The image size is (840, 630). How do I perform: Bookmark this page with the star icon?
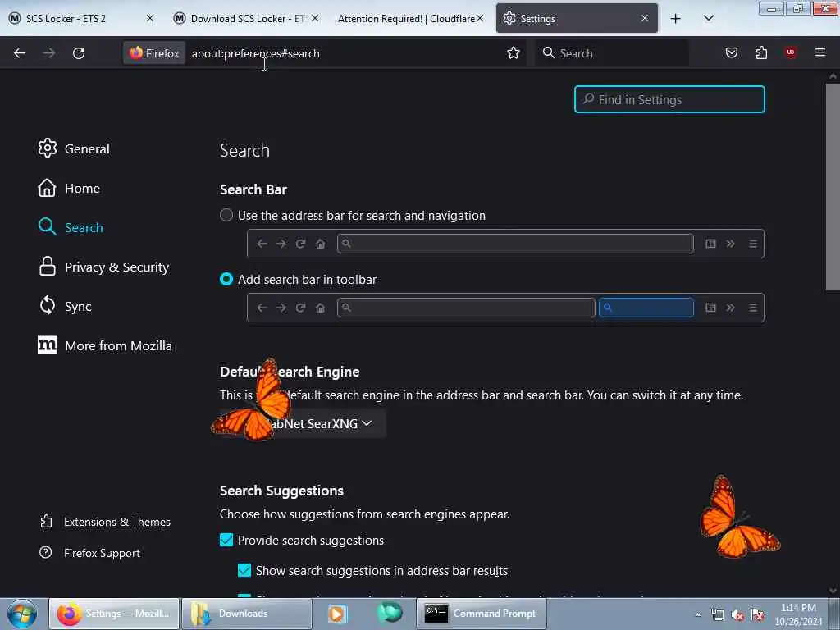514,53
